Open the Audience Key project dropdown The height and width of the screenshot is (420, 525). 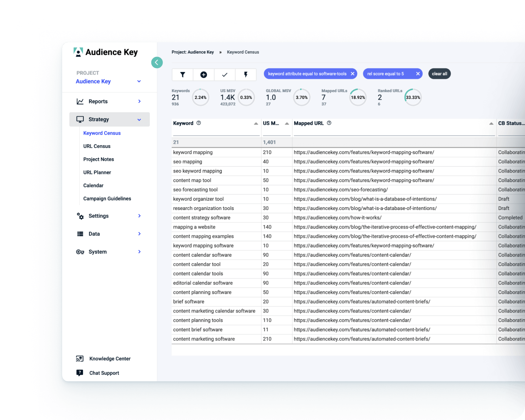point(139,81)
